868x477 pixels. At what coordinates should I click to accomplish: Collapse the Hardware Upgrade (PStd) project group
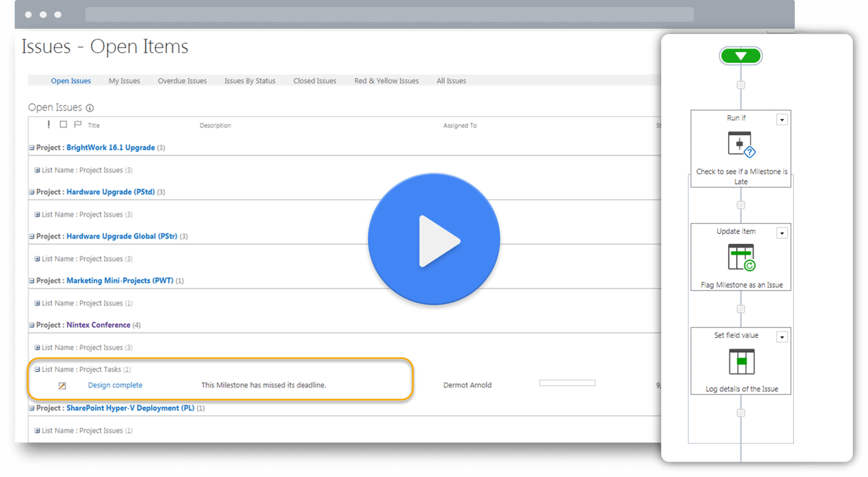(x=32, y=192)
